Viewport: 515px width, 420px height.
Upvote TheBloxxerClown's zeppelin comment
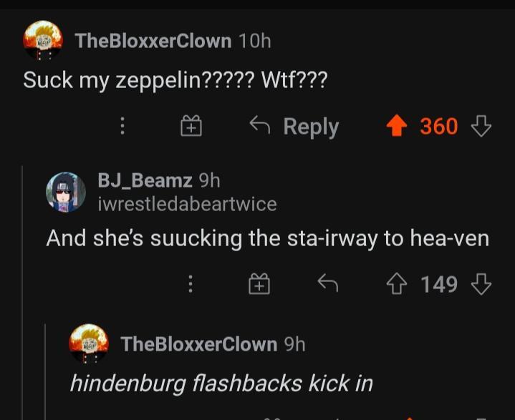pos(396,127)
